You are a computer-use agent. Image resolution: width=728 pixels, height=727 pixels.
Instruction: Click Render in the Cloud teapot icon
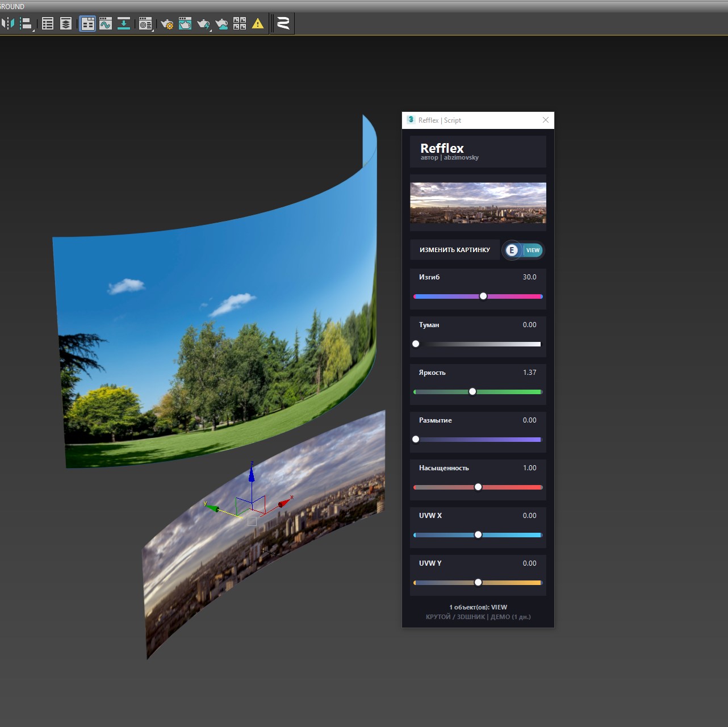[x=221, y=23]
